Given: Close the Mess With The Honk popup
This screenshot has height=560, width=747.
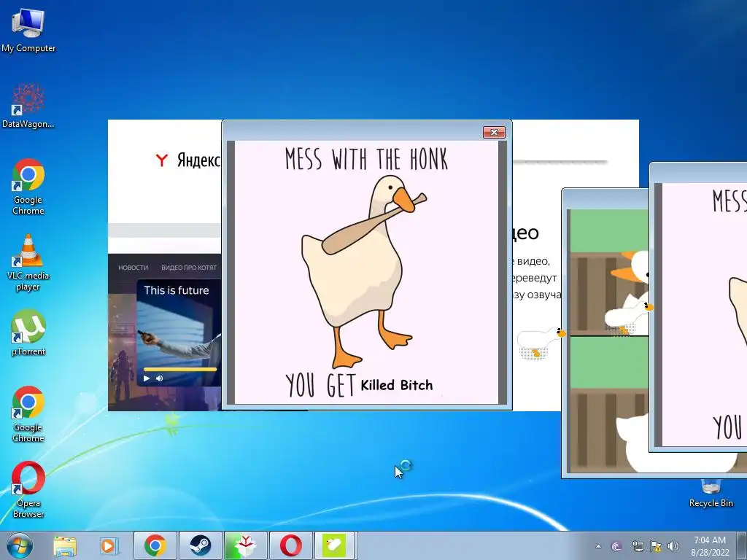Looking at the screenshot, I should 494,133.
